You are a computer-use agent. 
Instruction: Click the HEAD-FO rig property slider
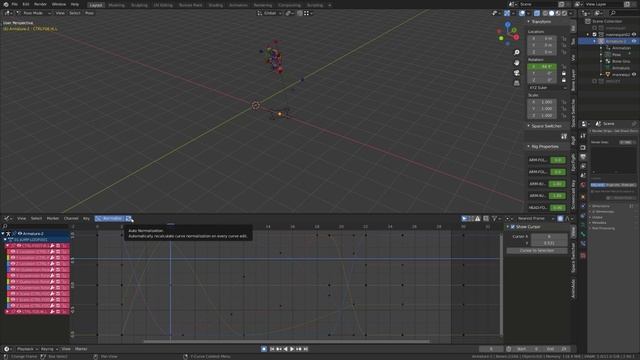pos(558,208)
